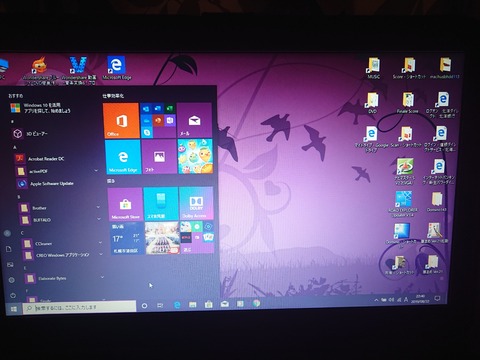
Task: Open the colorful puzzle game tile
Action: pos(195,157)
